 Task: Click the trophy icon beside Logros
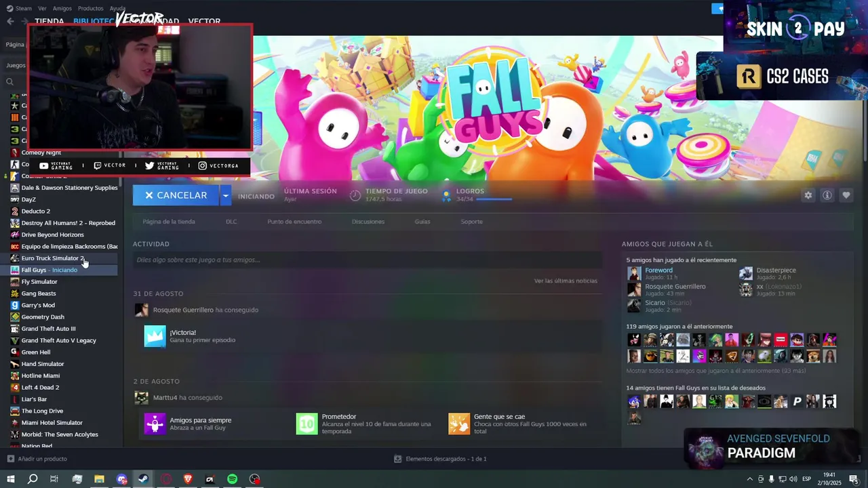click(446, 195)
